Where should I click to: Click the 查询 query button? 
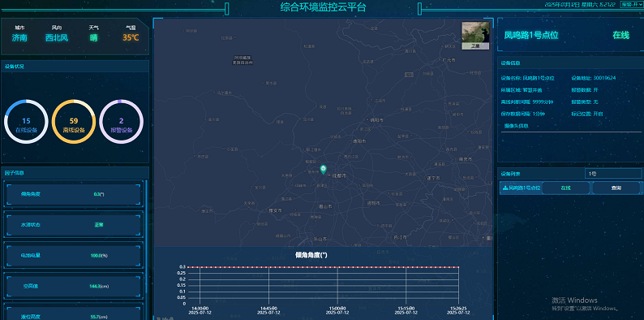tap(616, 188)
